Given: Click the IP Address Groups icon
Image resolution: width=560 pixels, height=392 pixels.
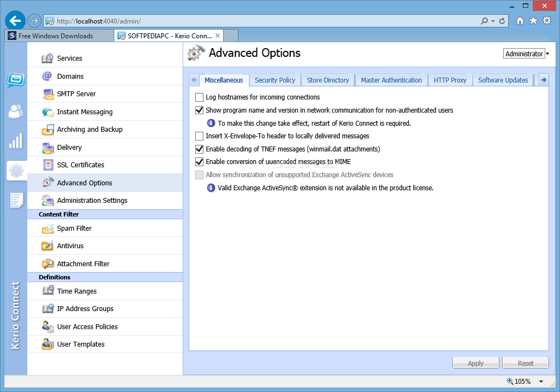Looking at the screenshot, I should (x=48, y=309).
